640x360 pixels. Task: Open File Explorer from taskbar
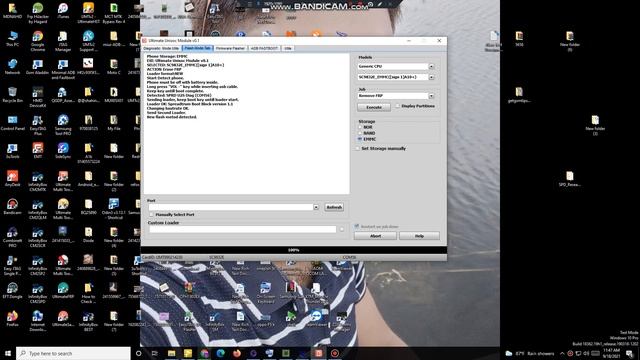point(171,353)
